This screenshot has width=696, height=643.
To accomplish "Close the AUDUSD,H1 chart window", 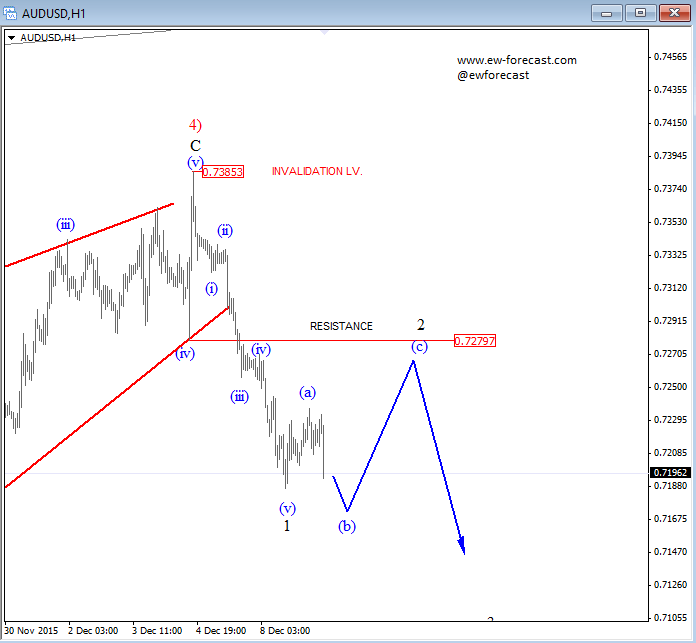I will tap(674, 13).
